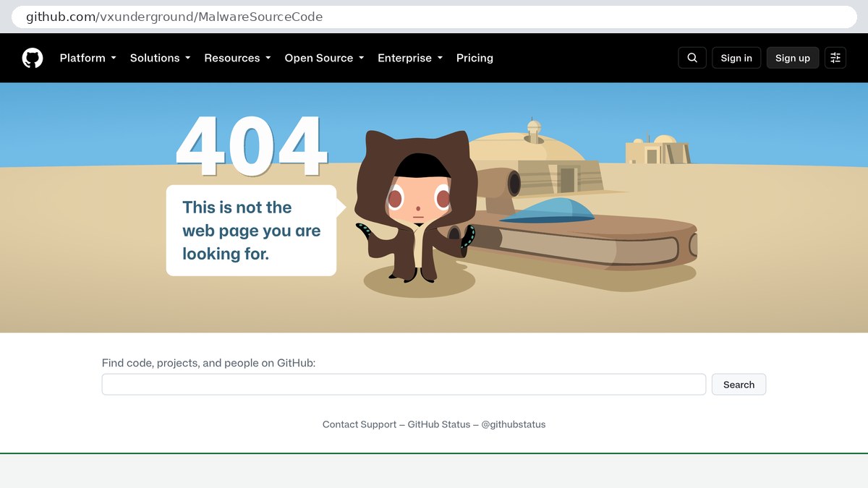Screen dimensions: 868x488
Task: Open the appearance settings sliders icon
Action: tap(835, 58)
